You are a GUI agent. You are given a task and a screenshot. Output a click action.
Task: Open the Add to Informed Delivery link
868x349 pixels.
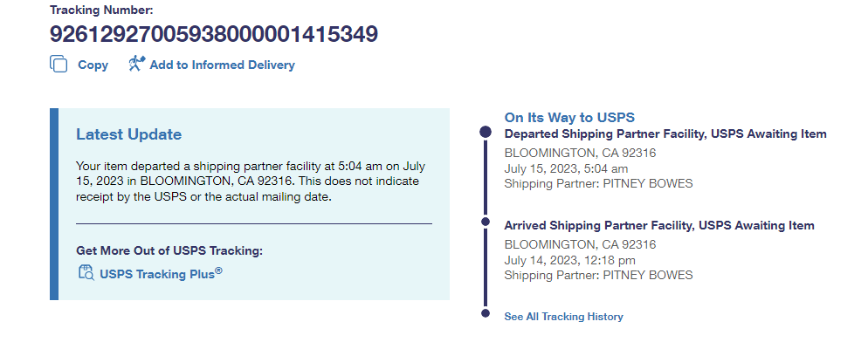[222, 65]
